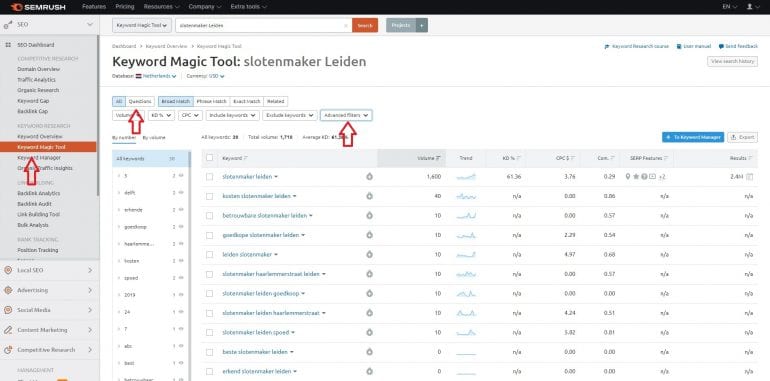Image resolution: width=770 pixels, height=381 pixels.
Task: Check the box for beste slotenmaker leiden
Action: click(210, 352)
